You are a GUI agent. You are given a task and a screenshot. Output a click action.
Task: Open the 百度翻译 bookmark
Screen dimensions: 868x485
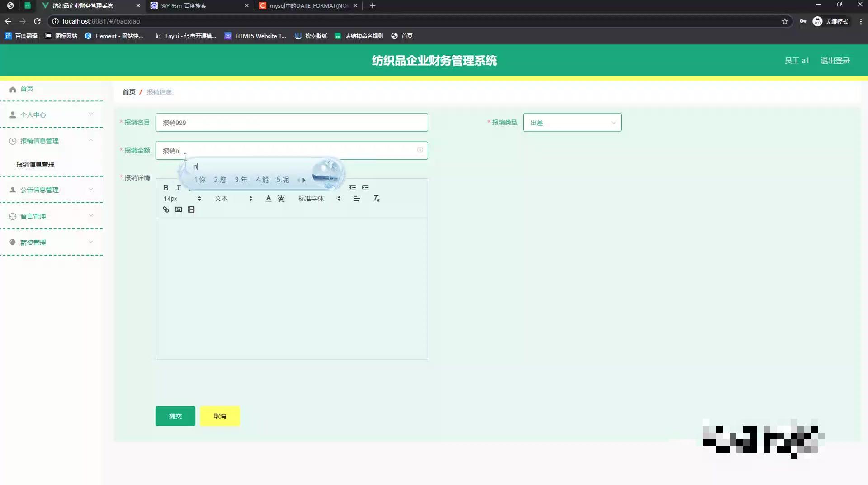point(21,36)
